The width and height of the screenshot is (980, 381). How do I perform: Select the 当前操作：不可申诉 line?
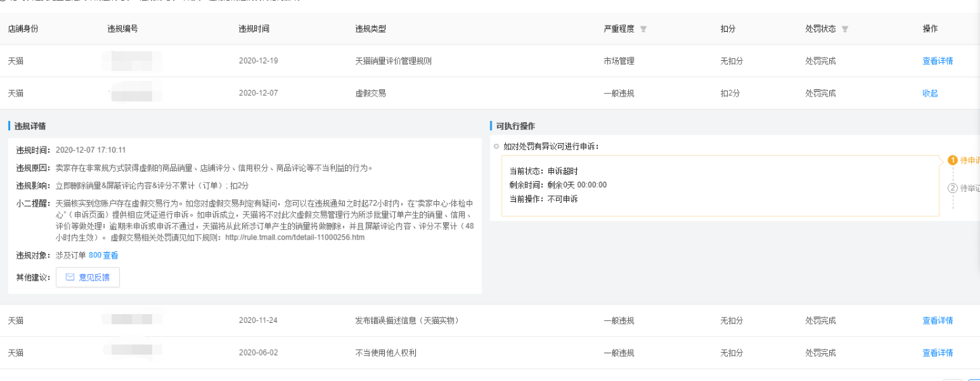[x=544, y=199]
